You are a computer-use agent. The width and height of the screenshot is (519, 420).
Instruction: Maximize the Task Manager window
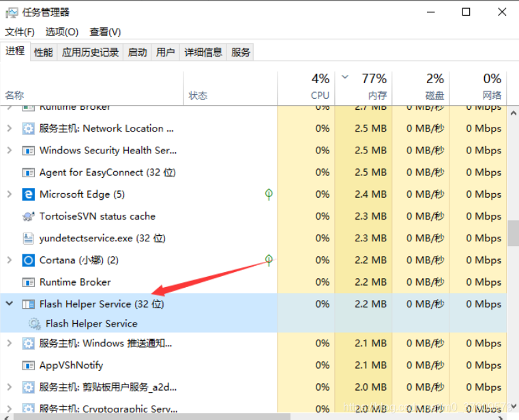coord(466,12)
